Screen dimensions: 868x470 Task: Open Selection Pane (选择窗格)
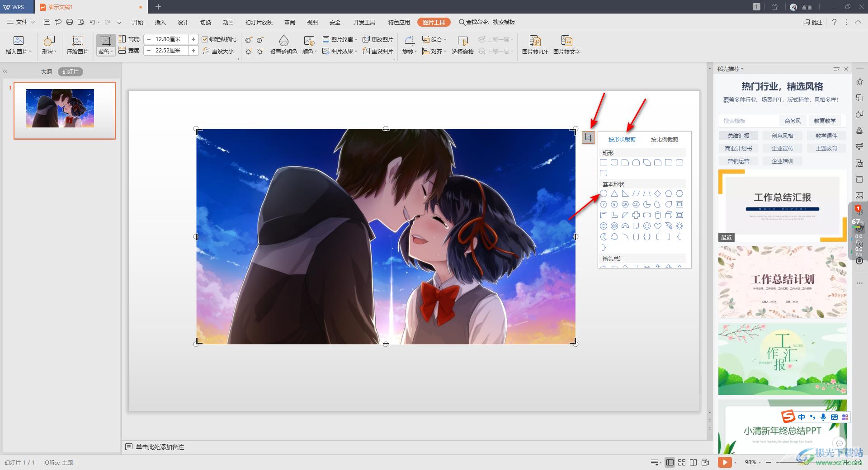(x=462, y=45)
